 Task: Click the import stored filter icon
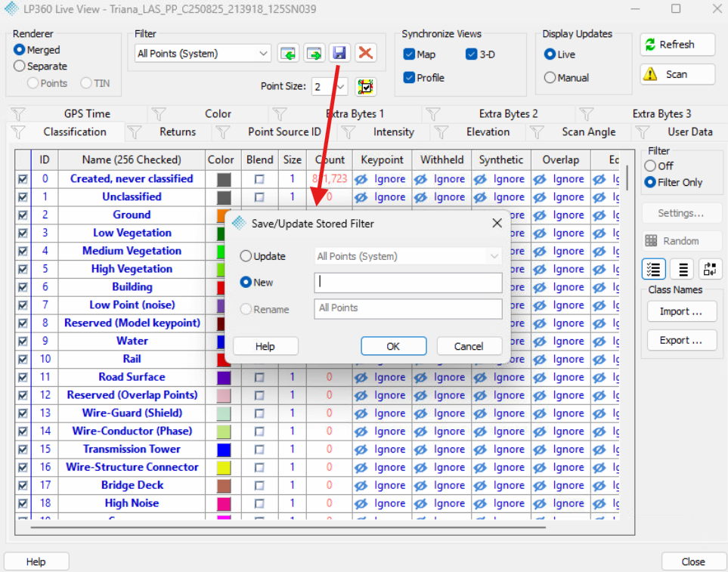click(288, 54)
